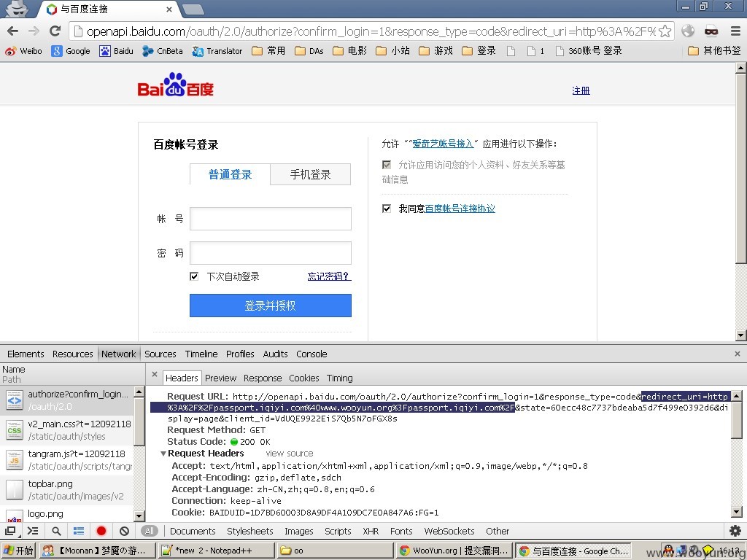Filter network requests by Images
Viewport: 747px width, 560px height.
pos(298,531)
